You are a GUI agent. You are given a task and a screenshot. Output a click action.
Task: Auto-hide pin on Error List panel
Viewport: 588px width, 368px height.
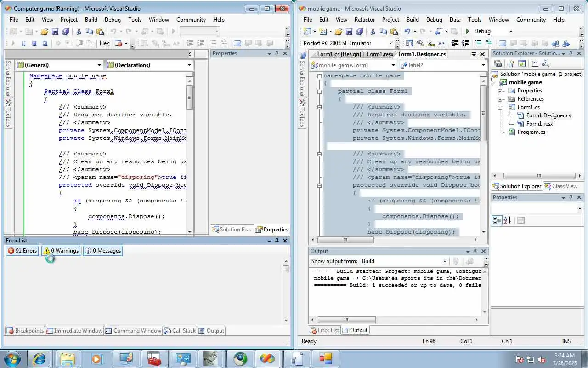(277, 241)
